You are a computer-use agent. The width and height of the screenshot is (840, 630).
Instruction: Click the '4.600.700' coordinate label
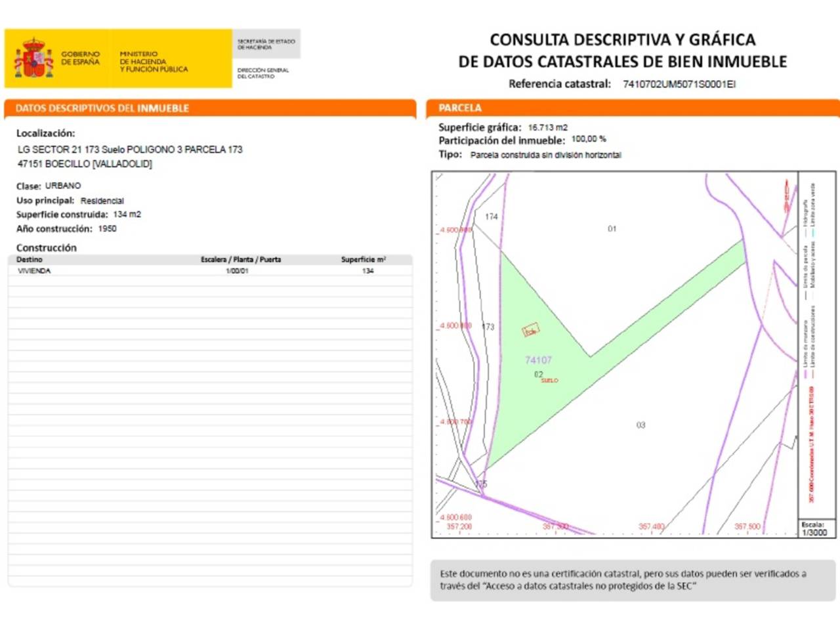coord(455,421)
